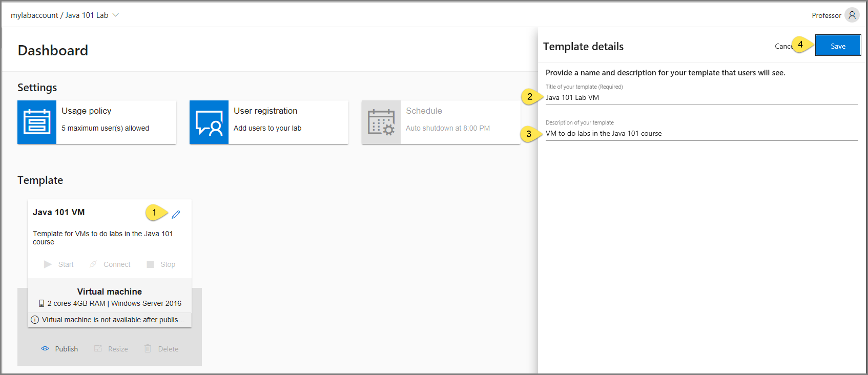Screen dimensions: 868x375
Task: Click the Template section heading
Action: point(40,180)
